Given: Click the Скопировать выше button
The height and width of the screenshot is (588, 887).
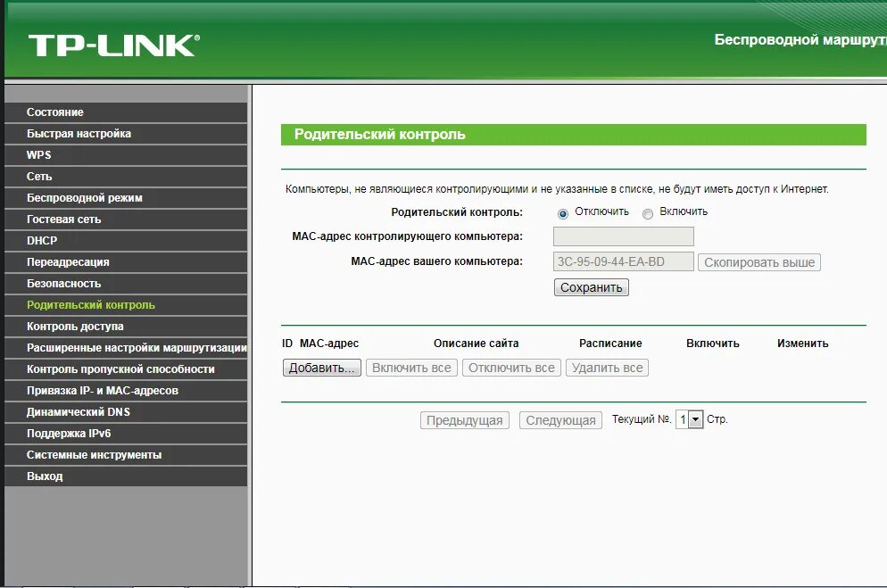Looking at the screenshot, I should pos(759,262).
